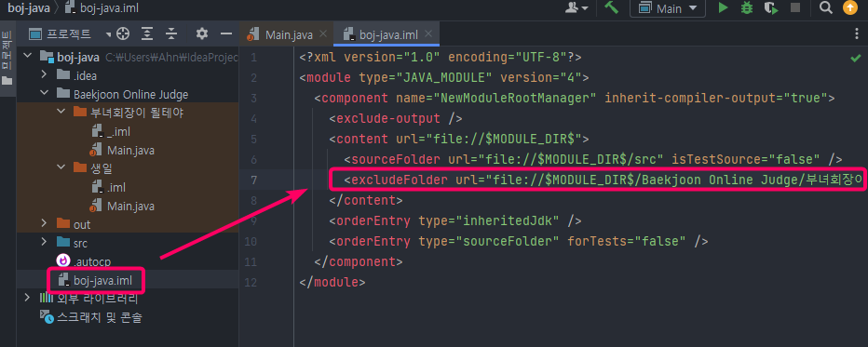Screen dimensions: 868x347
Task: Close the boj-java.iml tab
Action: pyautogui.click(x=428, y=34)
